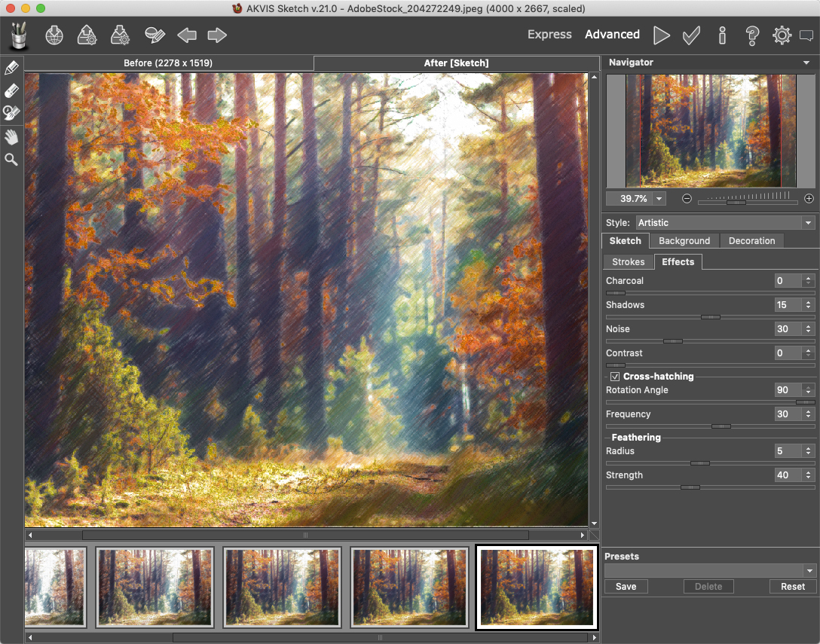820x644 pixels.
Task: Open program info with the i icon
Action: pos(722,35)
